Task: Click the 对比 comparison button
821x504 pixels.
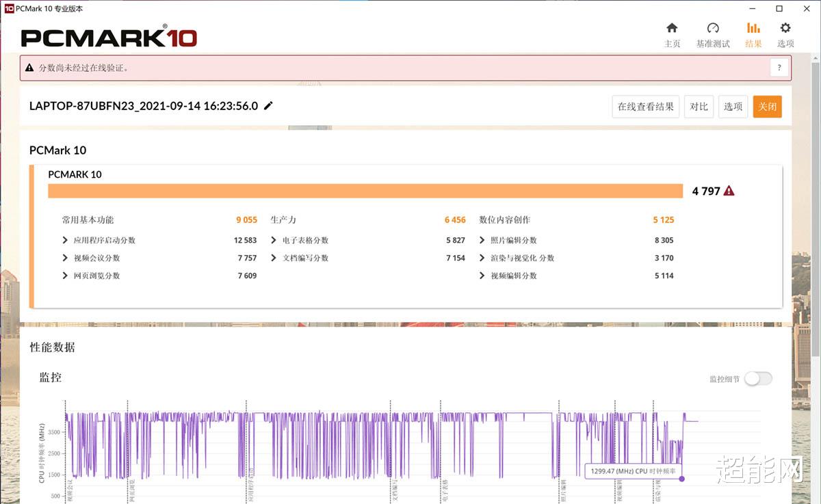Action: click(x=699, y=106)
